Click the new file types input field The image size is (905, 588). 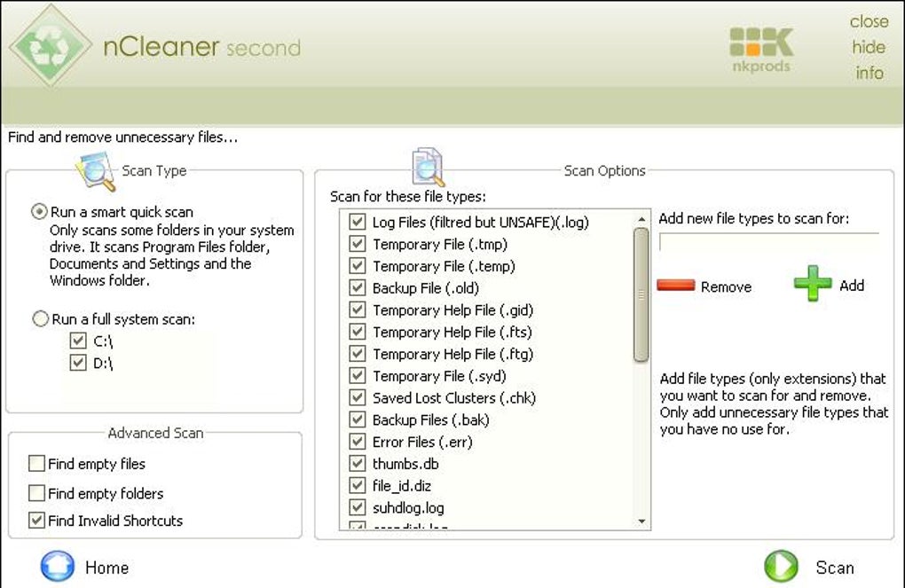coord(768,242)
